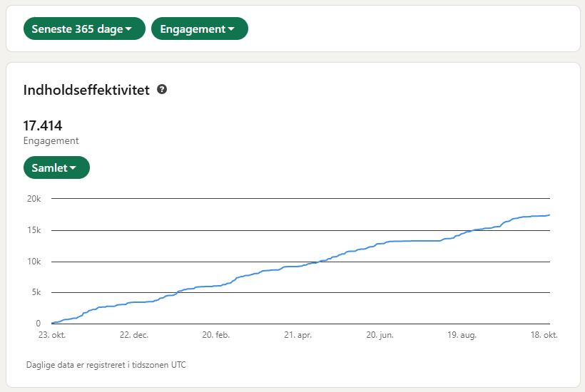Screen dimensions: 585x392
Task: Click the Indholdseffektivitet heading
Action: (x=86, y=91)
